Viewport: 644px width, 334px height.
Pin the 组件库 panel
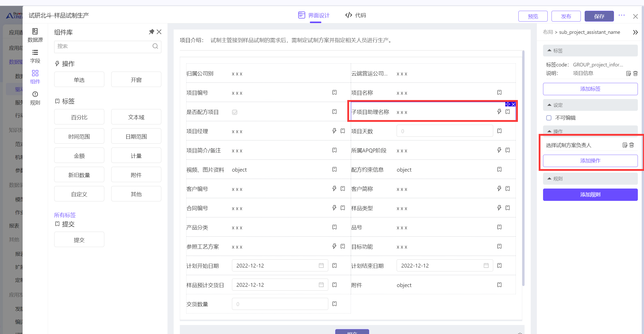(x=151, y=32)
